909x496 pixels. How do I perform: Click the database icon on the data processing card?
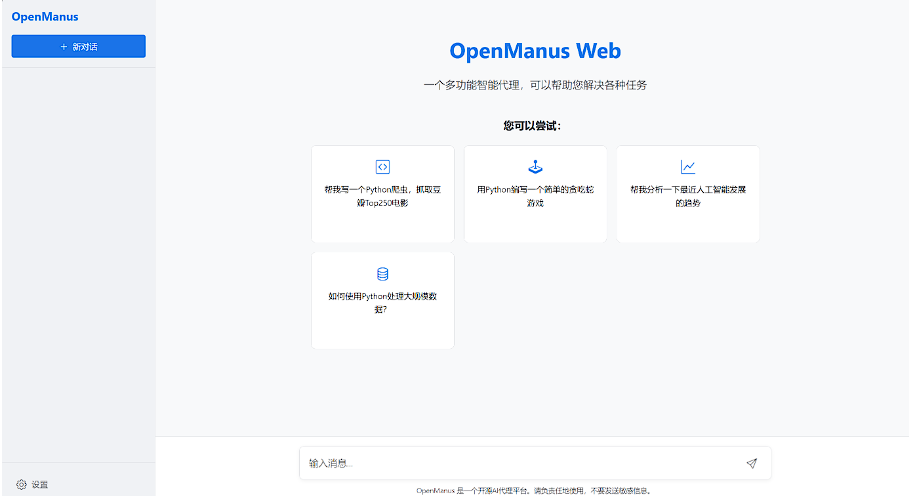(383, 273)
